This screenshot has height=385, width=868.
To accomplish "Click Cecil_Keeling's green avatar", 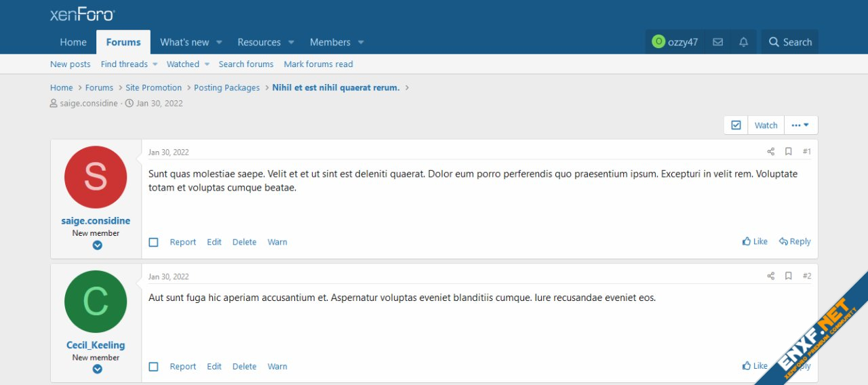I will tap(96, 302).
